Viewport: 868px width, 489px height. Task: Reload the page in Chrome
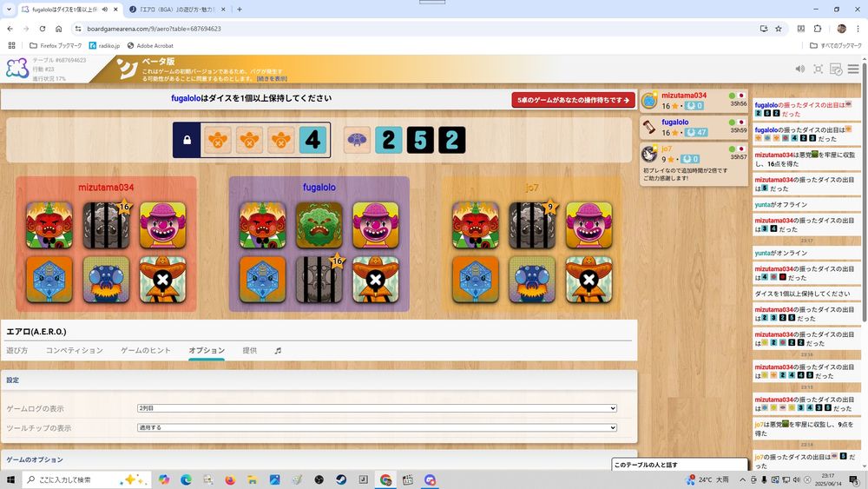pyautogui.click(x=42, y=29)
